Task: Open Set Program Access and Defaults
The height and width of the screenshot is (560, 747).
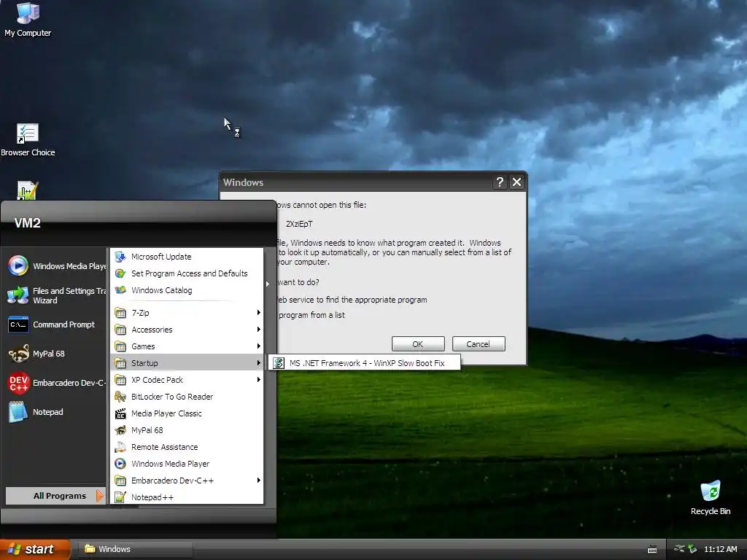Action: 187,273
